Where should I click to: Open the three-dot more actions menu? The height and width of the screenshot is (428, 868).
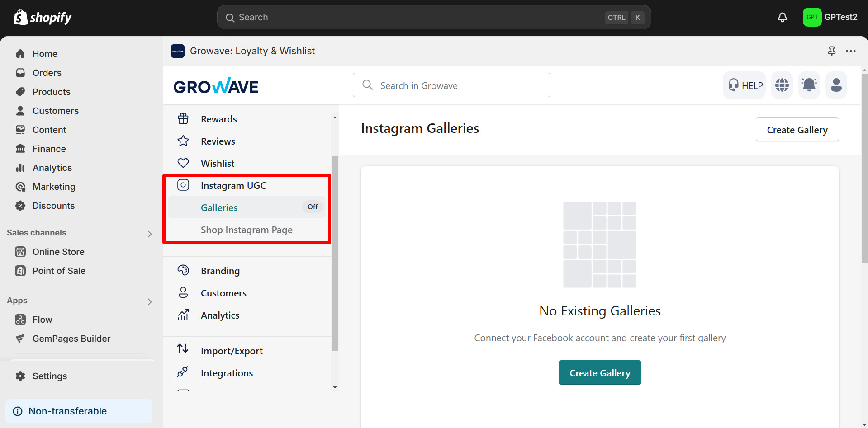pos(850,51)
